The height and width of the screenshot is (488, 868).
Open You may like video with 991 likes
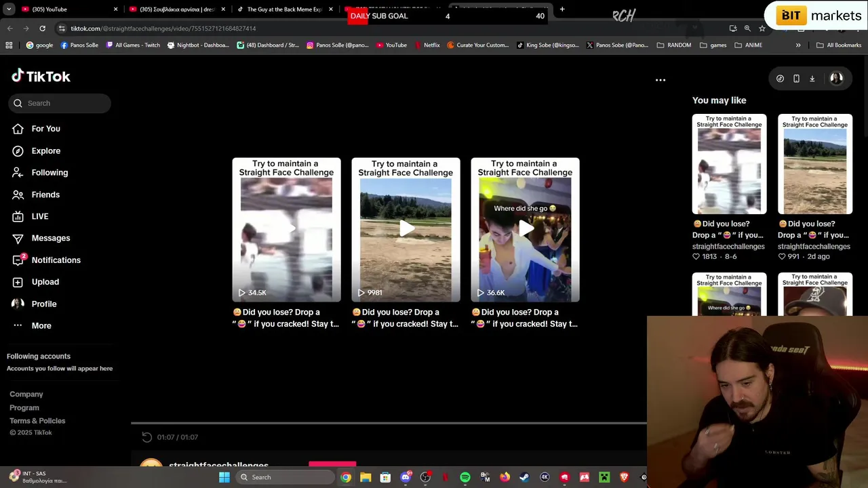tap(814, 164)
